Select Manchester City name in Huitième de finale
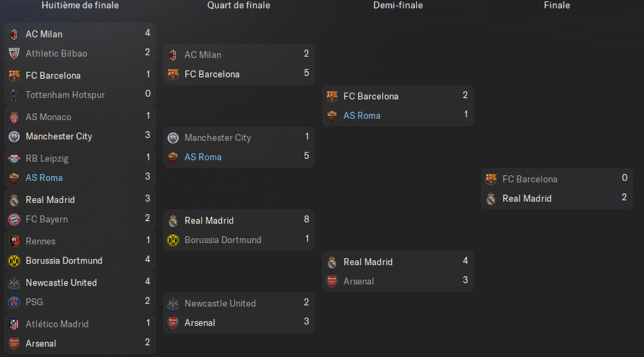The width and height of the screenshot is (644, 357). click(59, 136)
